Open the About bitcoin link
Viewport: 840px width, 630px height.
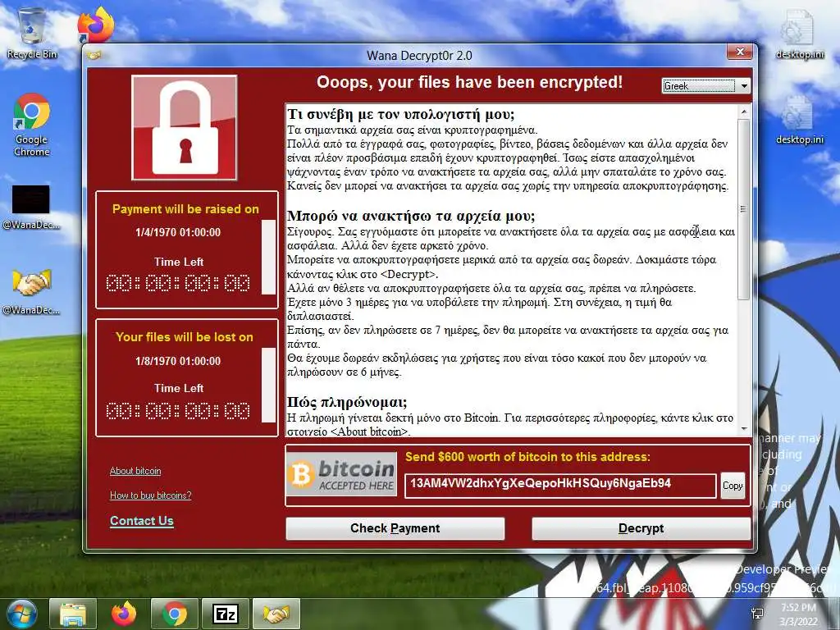pos(135,471)
